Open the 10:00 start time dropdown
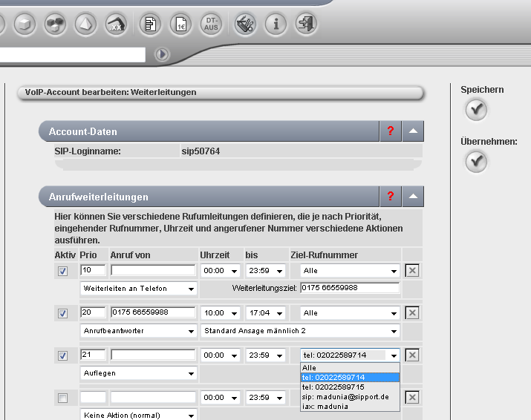This screenshot has height=420, width=531. [221, 313]
